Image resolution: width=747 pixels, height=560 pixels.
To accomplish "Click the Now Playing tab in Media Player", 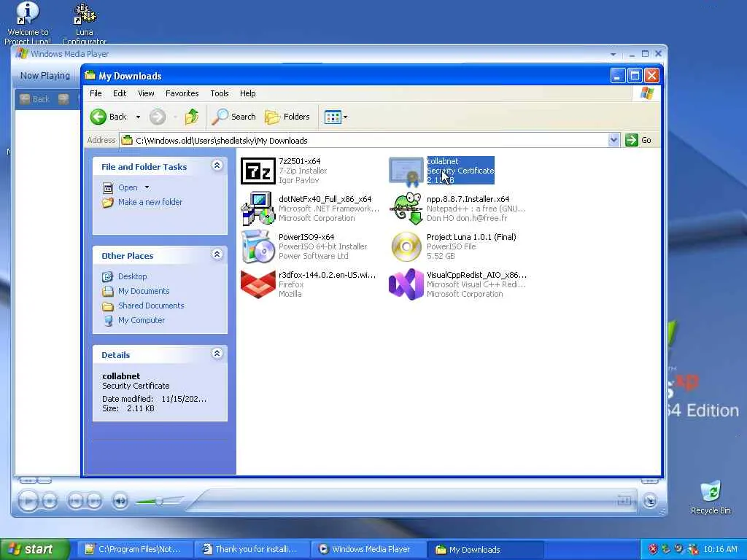I will click(x=45, y=75).
